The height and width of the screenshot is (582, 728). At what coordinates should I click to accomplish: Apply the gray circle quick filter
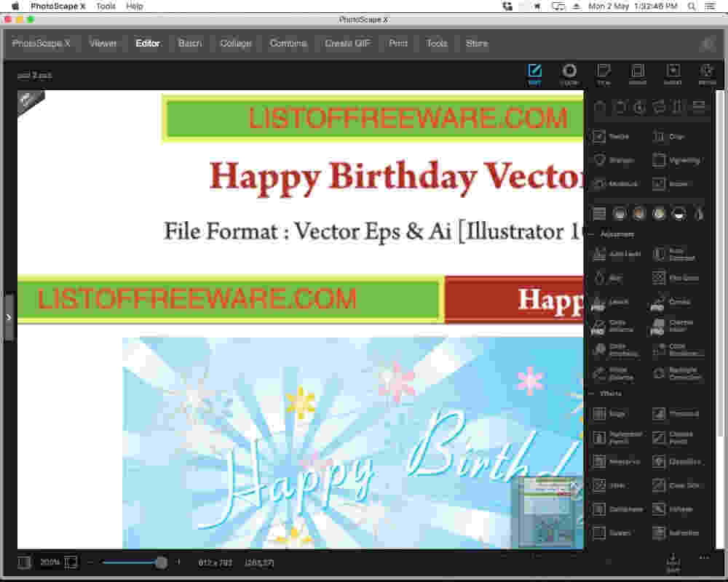click(x=620, y=213)
